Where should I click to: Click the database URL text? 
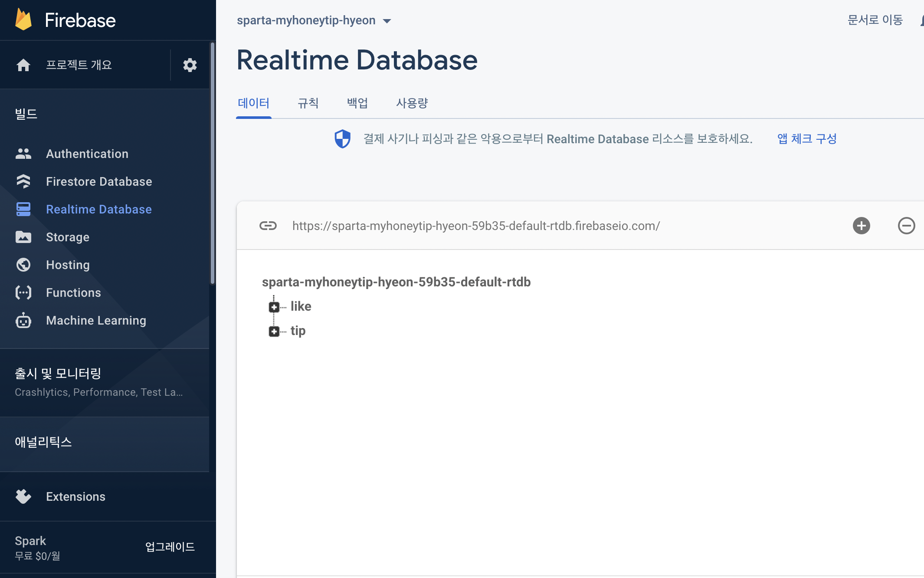[x=476, y=226]
